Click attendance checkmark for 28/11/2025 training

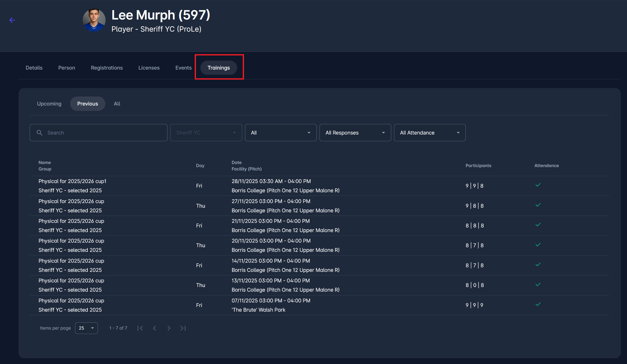(538, 185)
